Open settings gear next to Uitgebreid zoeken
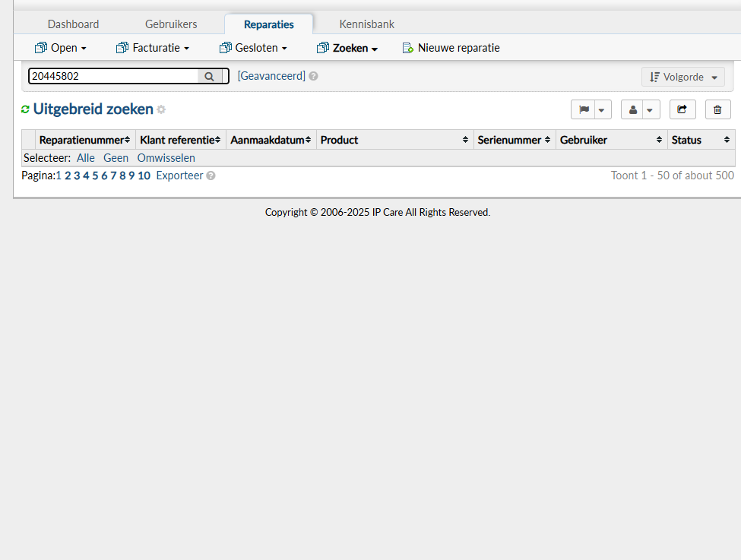Viewport: 741px width, 560px height. pos(161,110)
